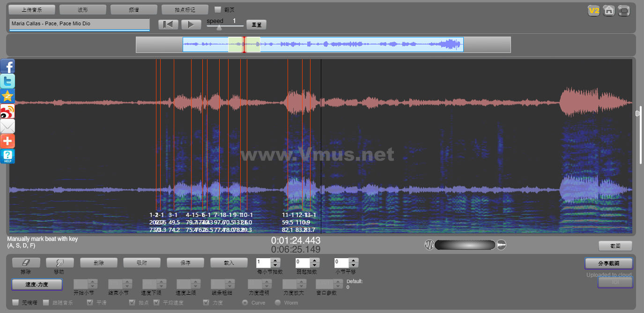
Task: Click the V2 version icon
Action: pyautogui.click(x=594, y=10)
